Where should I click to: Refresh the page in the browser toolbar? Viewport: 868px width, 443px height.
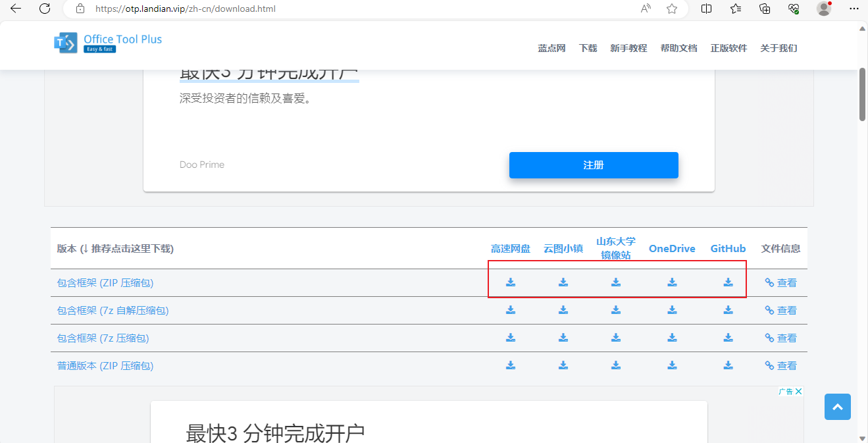(x=45, y=9)
